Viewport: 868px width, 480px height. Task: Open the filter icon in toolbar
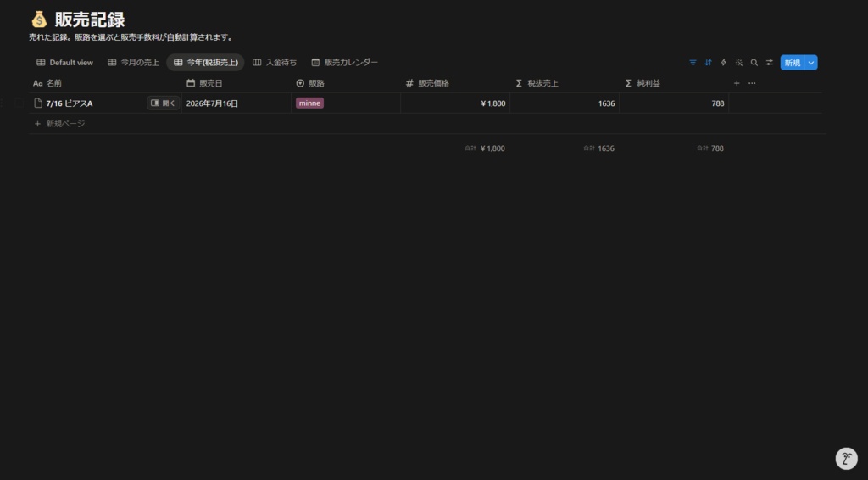coord(693,63)
